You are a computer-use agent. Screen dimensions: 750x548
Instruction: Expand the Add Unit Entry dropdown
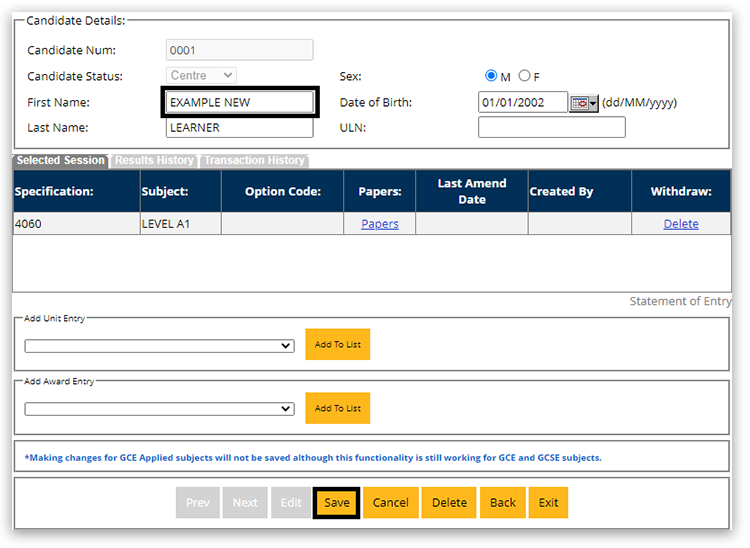(160, 346)
